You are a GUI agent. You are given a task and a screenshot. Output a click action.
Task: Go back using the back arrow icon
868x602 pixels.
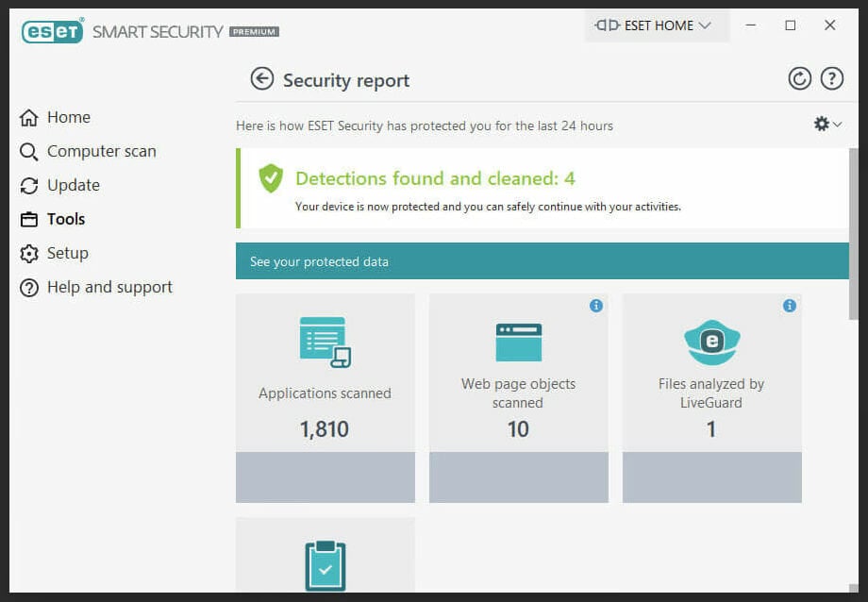click(x=262, y=78)
